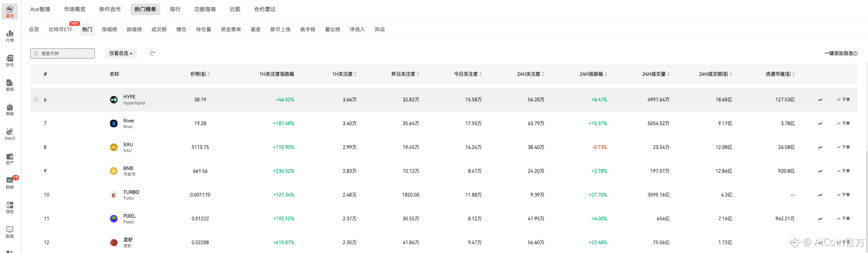Screen dimensions: 868x253
Task: Select the 爆仓 sub-tab
Action: pyautogui.click(x=181, y=30)
